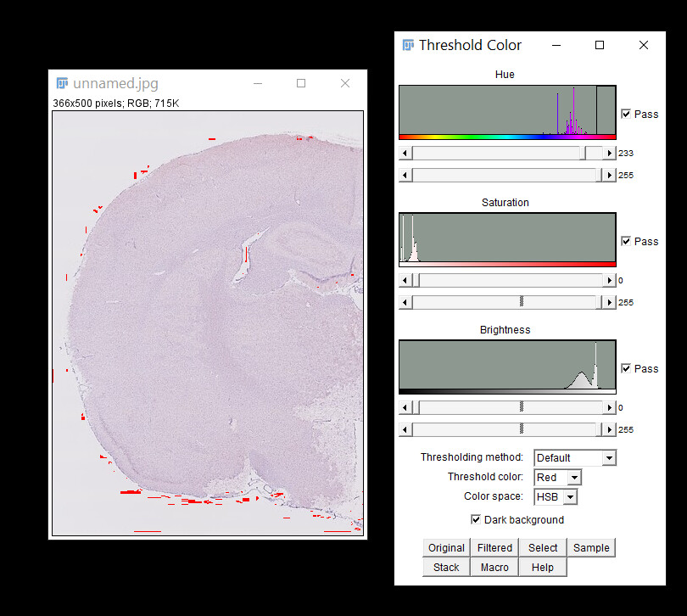Open the Thresholding method dropdown
This screenshot has height=616, width=687.
pos(574,458)
